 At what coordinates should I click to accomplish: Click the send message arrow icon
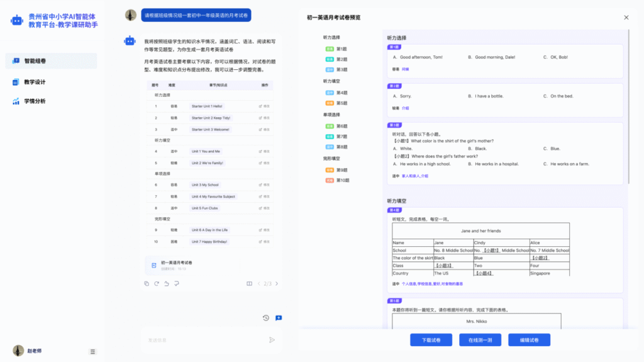pyautogui.click(x=272, y=340)
